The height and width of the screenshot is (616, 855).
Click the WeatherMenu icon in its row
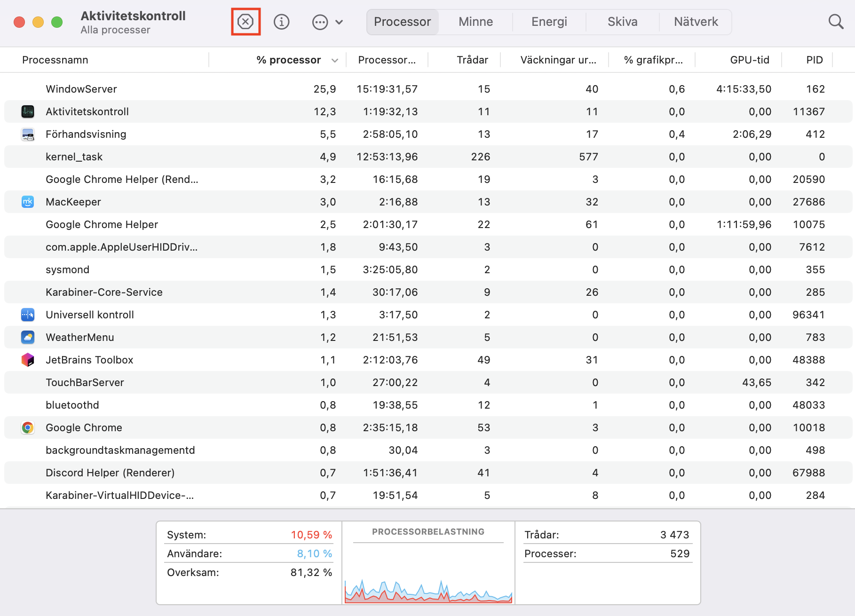point(28,337)
